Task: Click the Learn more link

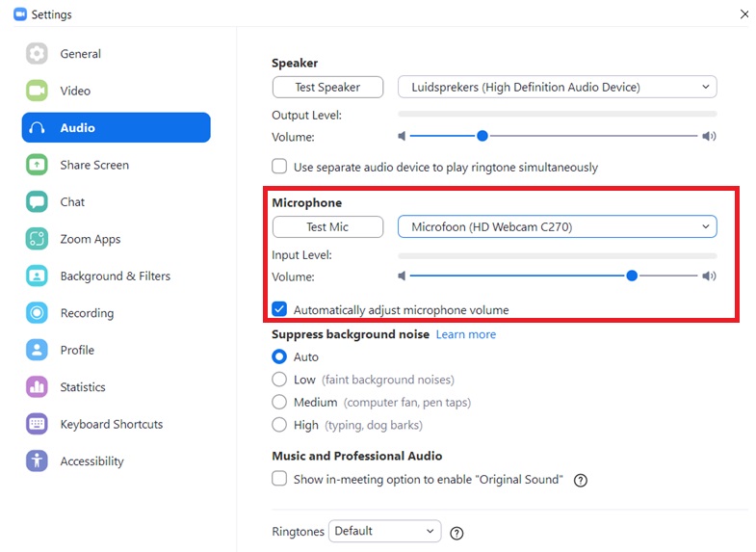Action: pyautogui.click(x=466, y=334)
